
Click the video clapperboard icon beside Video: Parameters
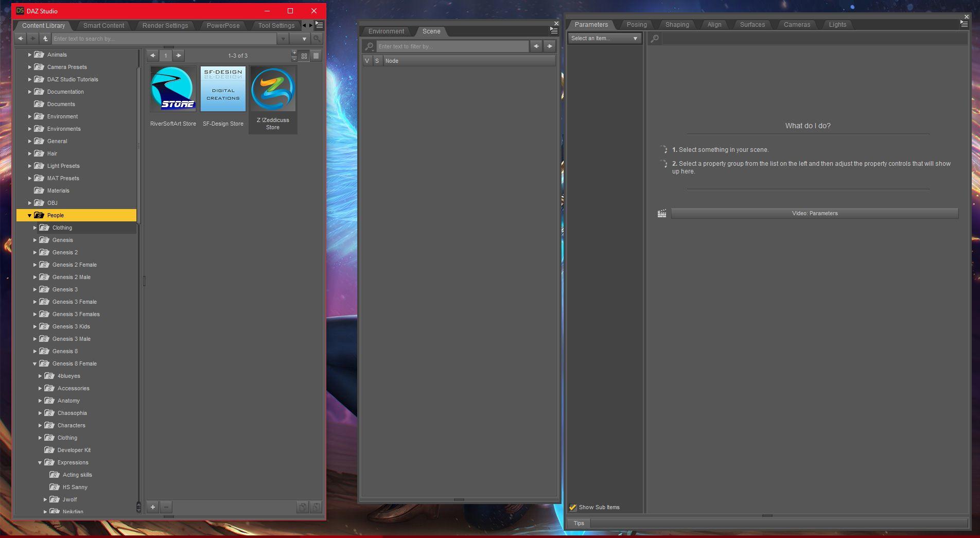(662, 213)
